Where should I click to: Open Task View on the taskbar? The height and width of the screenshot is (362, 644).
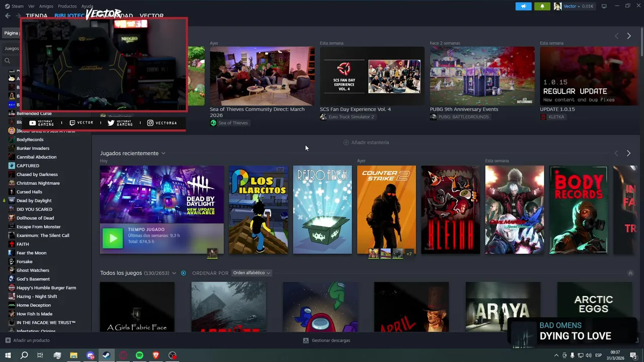40,355
